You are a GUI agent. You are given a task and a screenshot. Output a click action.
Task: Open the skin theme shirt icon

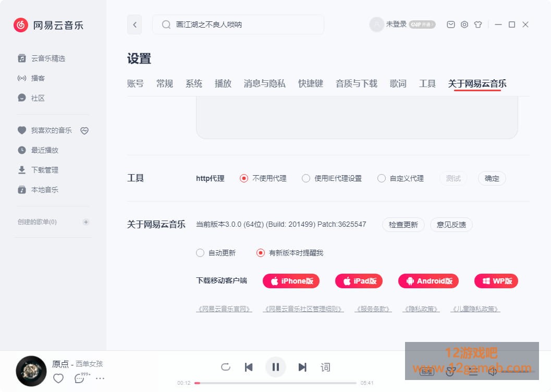[478, 24]
